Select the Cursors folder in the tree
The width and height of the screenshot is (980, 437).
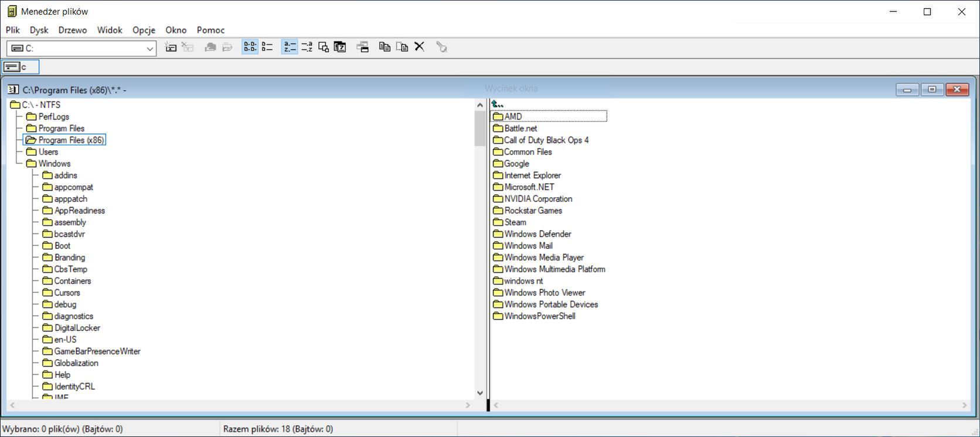[61, 293]
